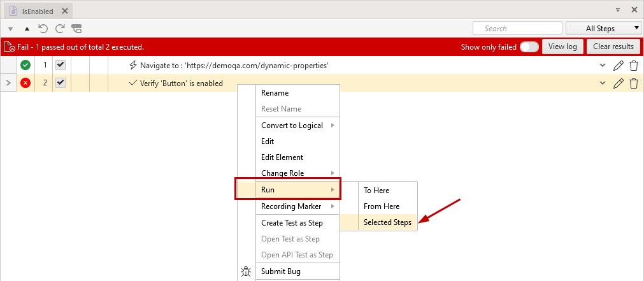Delete the Navigate step with trash icon
Viewport: 644px width, 281px height.
point(634,66)
